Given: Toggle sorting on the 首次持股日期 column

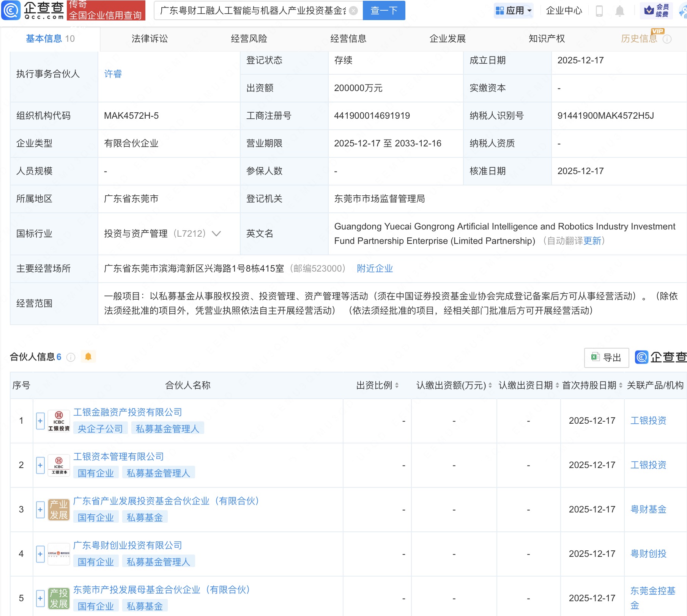Looking at the screenshot, I should (x=620, y=385).
